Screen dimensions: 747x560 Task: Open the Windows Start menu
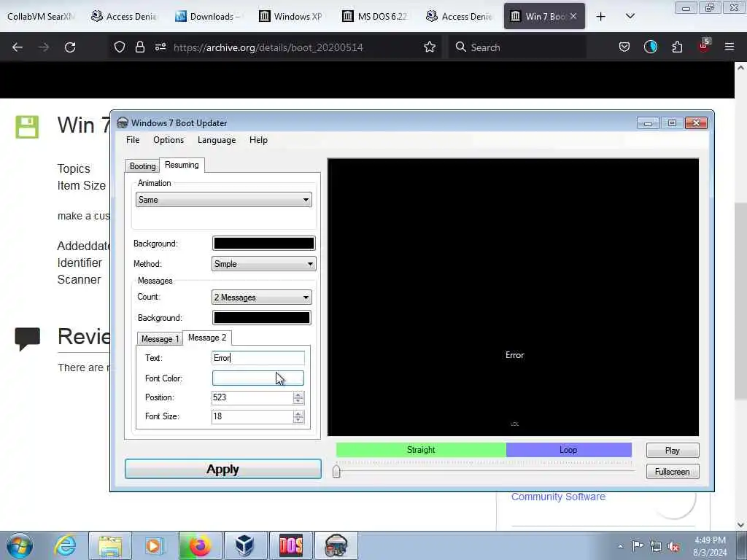point(20,545)
